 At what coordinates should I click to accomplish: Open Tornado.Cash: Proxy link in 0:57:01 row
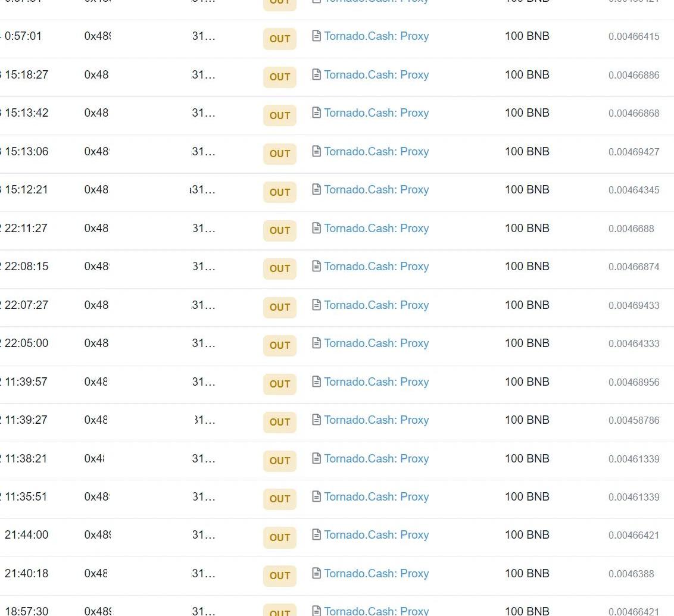(x=376, y=36)
